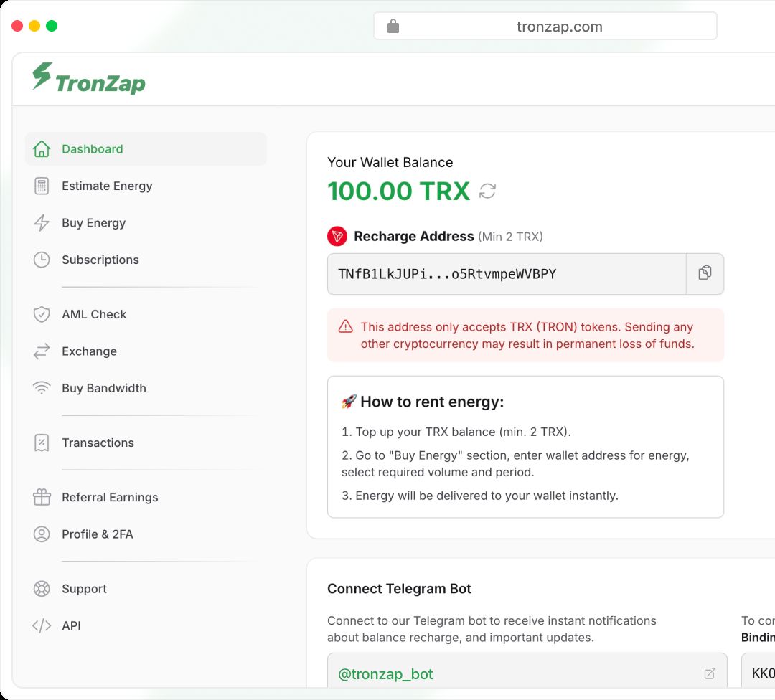Click the Subscriptions clock icon
The height and width of the screenshot is (700, 775).
point(42,260)
